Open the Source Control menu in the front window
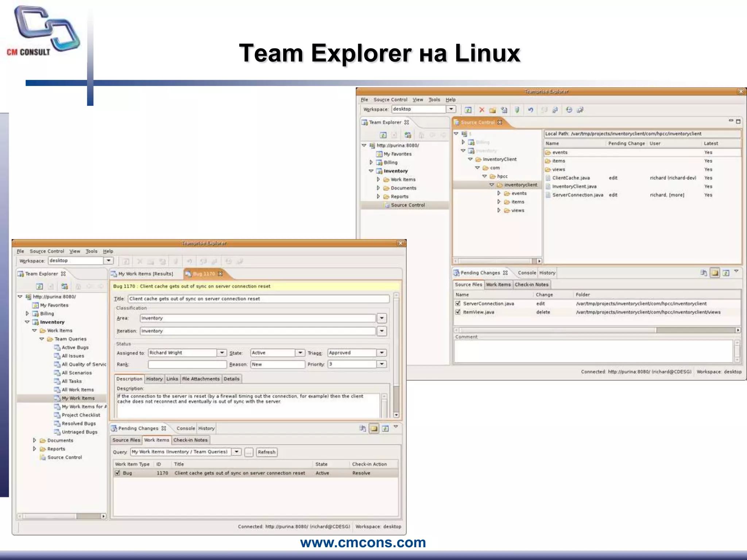 [47, 251]
